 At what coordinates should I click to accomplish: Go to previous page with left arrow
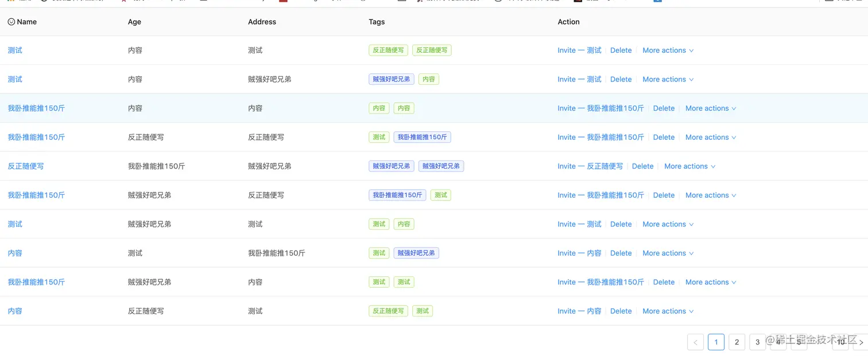pyautogui.click(x=695, y=342)
